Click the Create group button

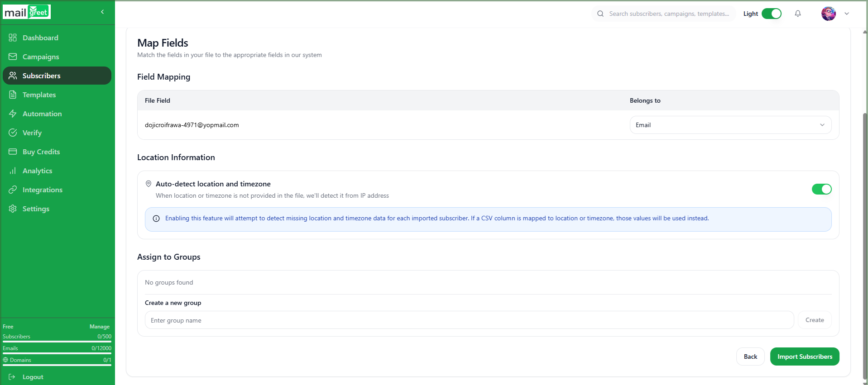coord(815,320)
